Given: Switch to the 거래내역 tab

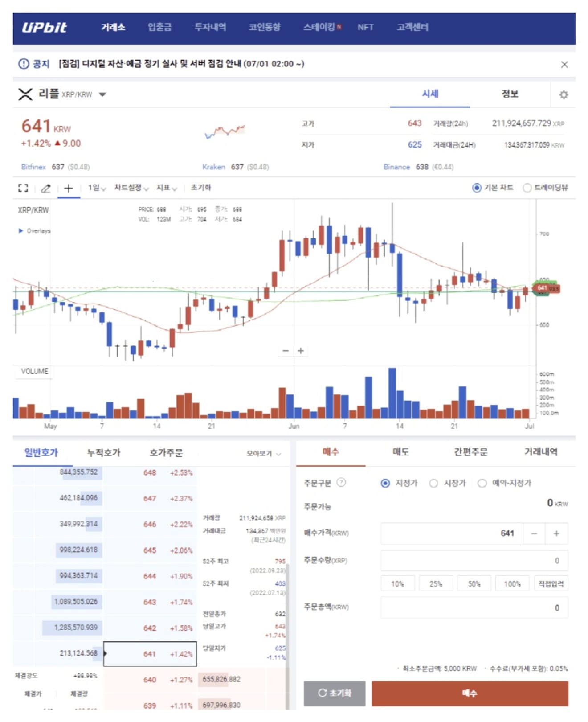Looking at the screenshot, I should (541, 452).
